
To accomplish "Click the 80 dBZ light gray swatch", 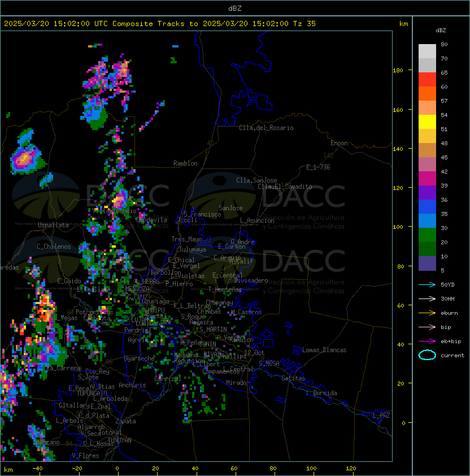I will click(427, 51).
